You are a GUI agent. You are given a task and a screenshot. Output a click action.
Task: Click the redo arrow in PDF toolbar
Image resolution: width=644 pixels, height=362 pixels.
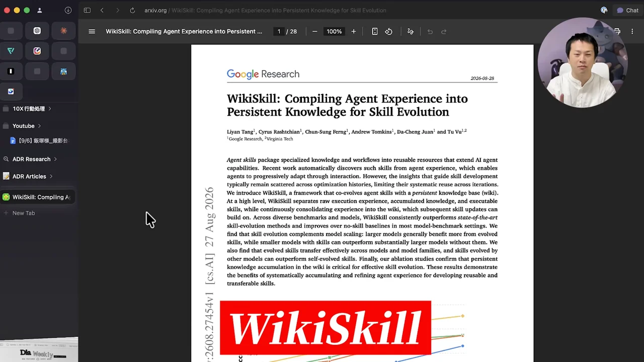[444, 31]
